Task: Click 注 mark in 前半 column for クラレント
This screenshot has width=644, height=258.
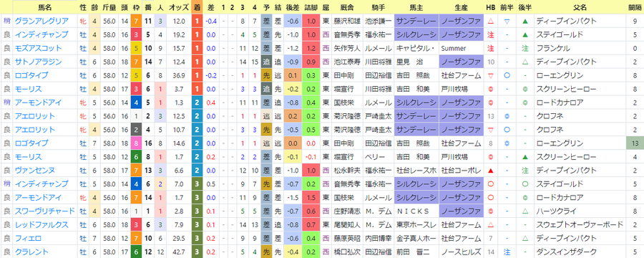Action: click(507, 252)
